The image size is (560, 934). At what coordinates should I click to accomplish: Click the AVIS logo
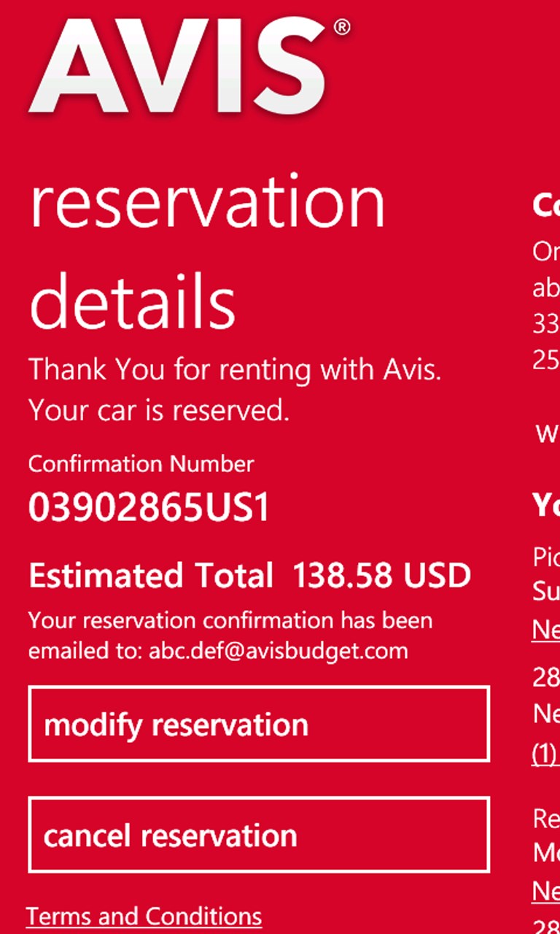point(188,66)
